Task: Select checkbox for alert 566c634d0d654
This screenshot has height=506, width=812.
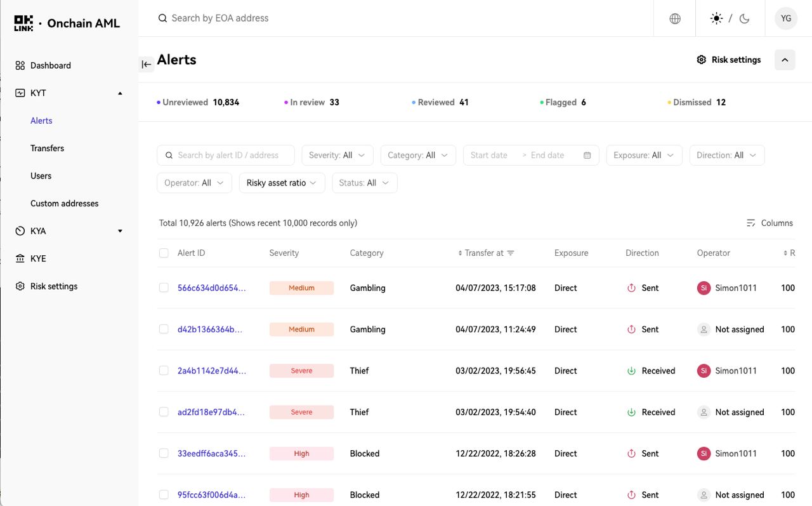Action: [164, 288]
